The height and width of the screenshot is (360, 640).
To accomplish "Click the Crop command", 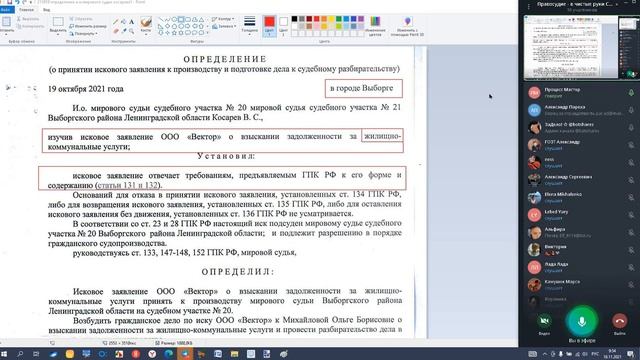I will tap(81, 19).
